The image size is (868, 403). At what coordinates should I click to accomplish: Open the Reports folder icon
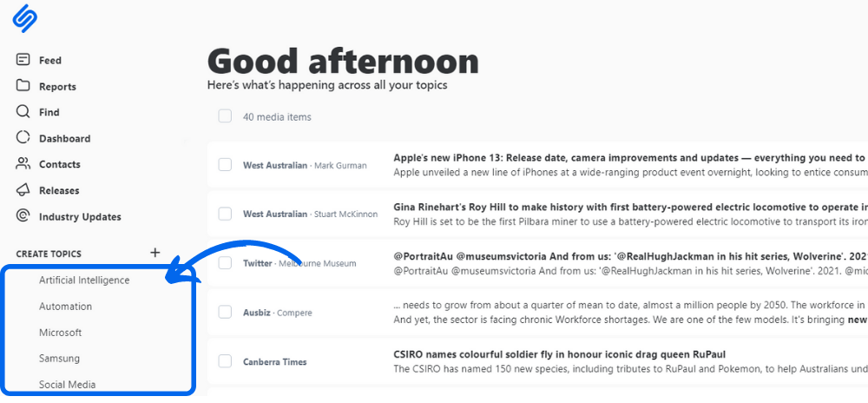(23, 86)
